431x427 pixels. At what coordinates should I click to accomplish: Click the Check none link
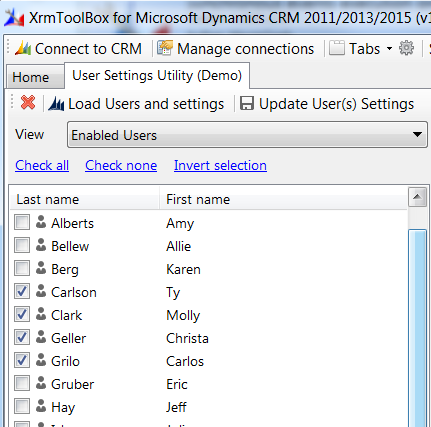click(x=121, y=165)
